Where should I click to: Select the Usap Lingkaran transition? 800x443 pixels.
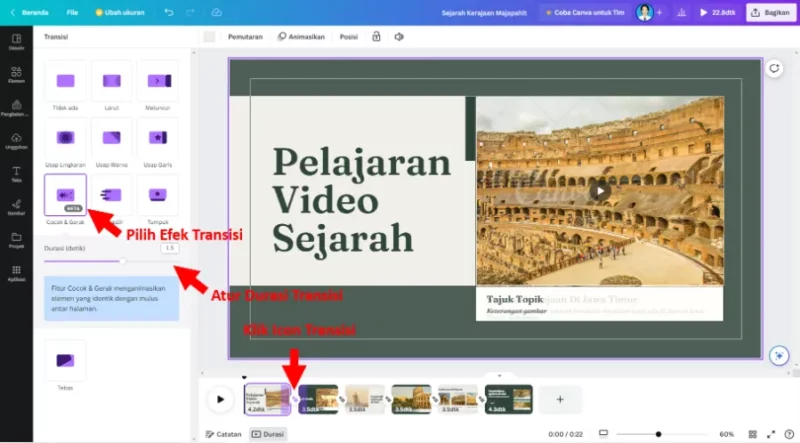[65, 138]
